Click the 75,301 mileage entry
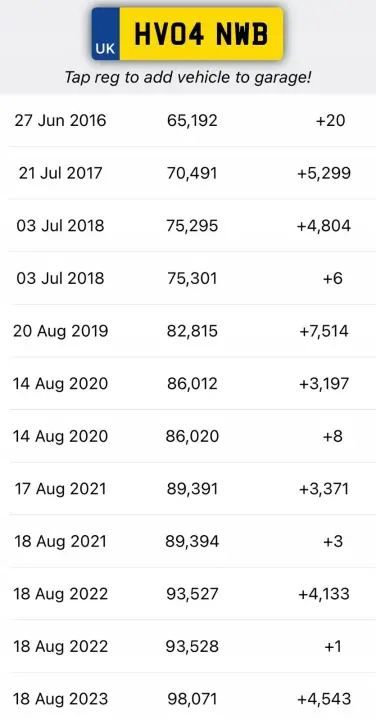The image size is (376, 720). 192,278
